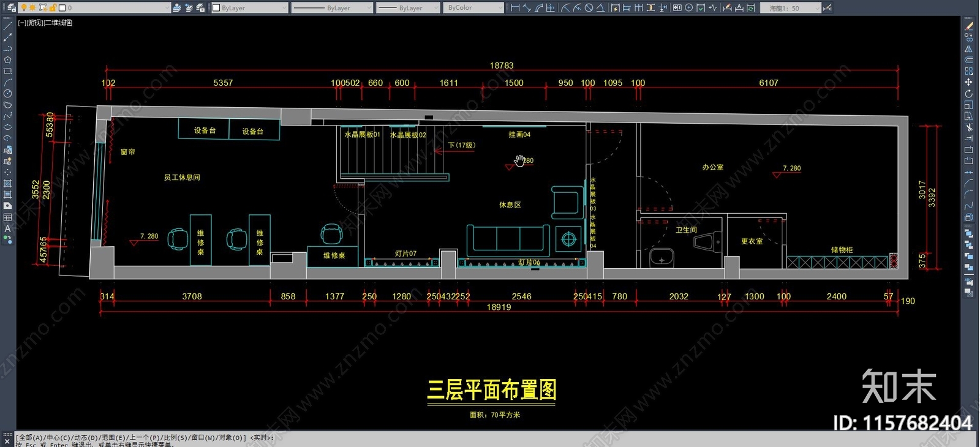Click the Center Mark tool
The width and height of the screenshot is (980, 447).
(x=689, y=8)
